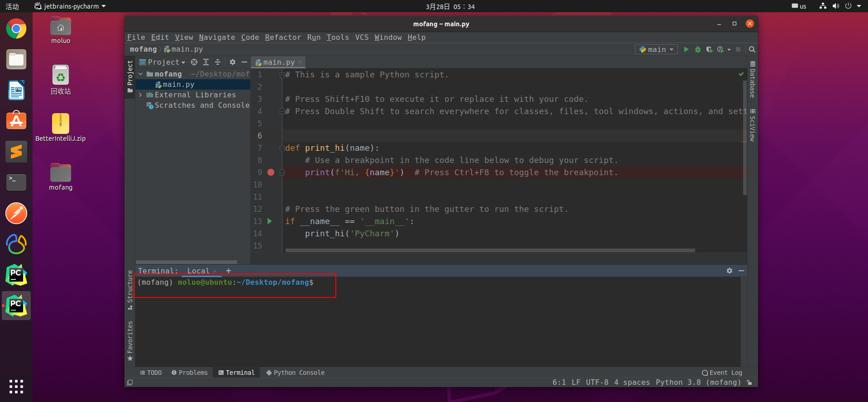
Task: Click Python 3.8 (mofang) interpreter selector
Action: (x=698, y=383)
